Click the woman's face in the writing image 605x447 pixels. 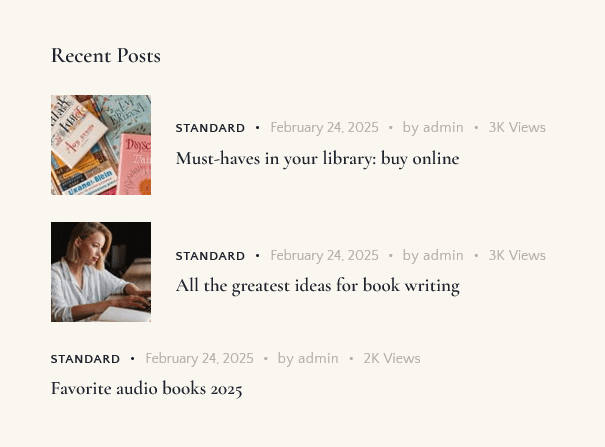pyautogui.click(x=95, y=245)
